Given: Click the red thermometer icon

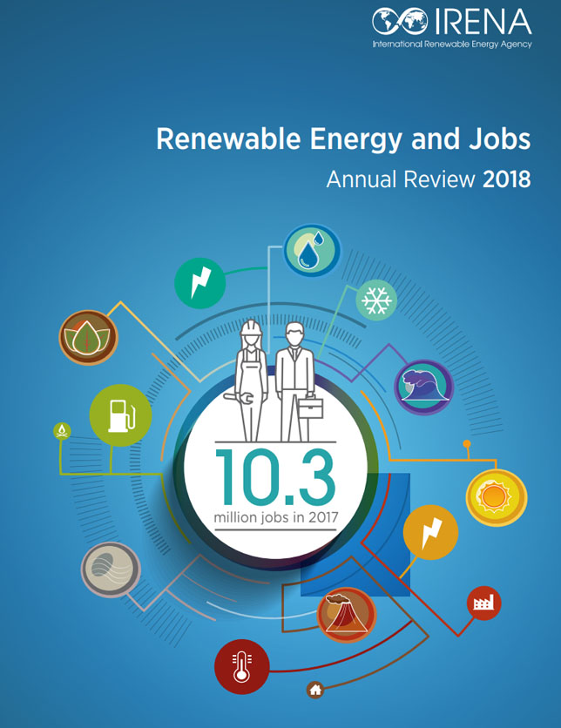Looking at the screenshot, I should 241,667.
